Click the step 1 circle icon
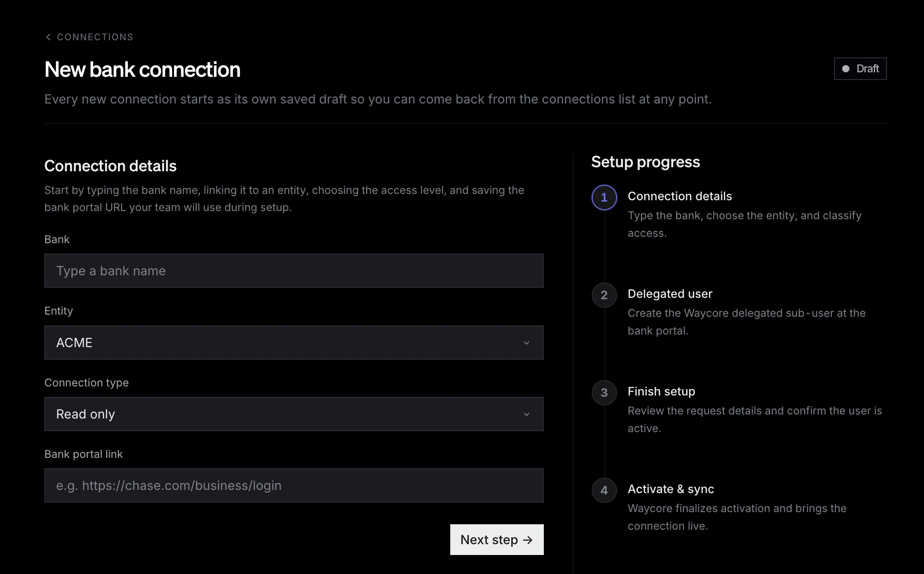 [x=604, y=198]
